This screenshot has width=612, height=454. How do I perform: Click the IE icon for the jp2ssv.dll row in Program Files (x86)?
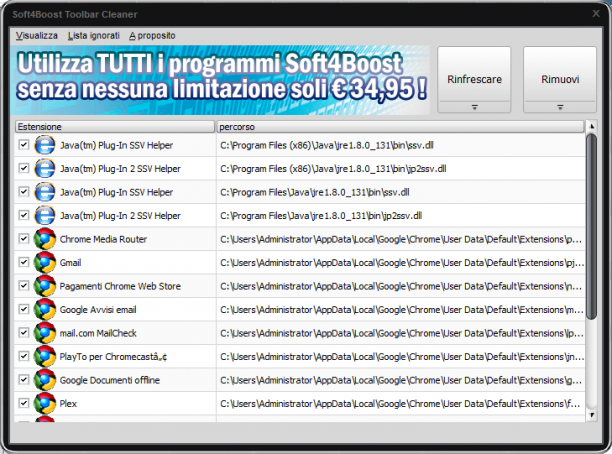[x=45, y=169]
